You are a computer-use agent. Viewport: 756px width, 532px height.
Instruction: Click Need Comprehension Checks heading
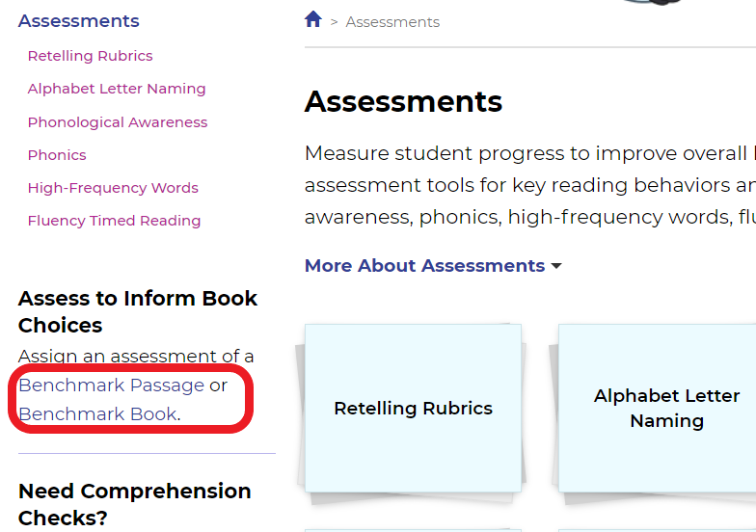(135, 505)
